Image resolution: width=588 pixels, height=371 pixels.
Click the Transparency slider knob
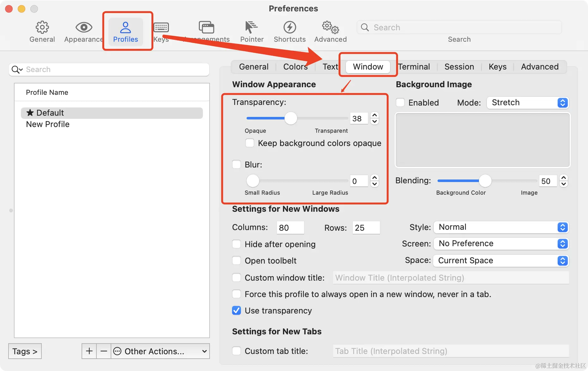tap(291, 118)
